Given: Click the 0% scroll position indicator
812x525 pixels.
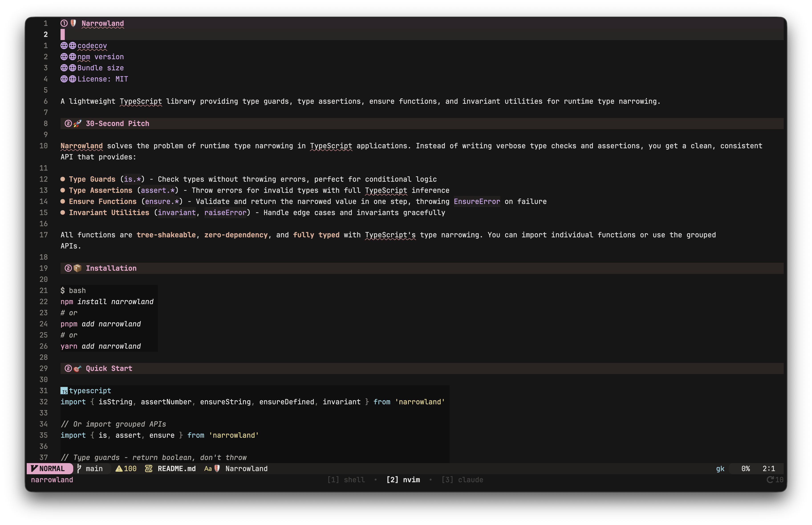Looking at the screenshot, I should (x=745, y=468).
